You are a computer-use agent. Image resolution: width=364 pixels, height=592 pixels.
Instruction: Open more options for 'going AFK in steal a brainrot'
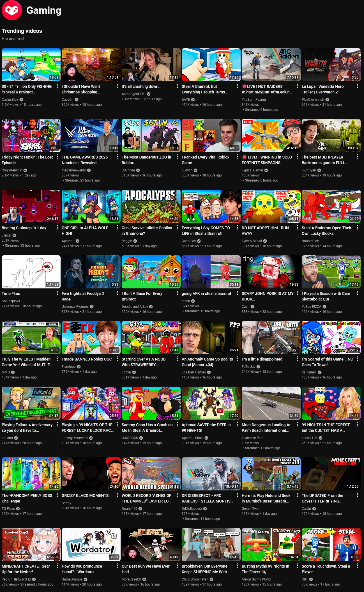point(237,293)
